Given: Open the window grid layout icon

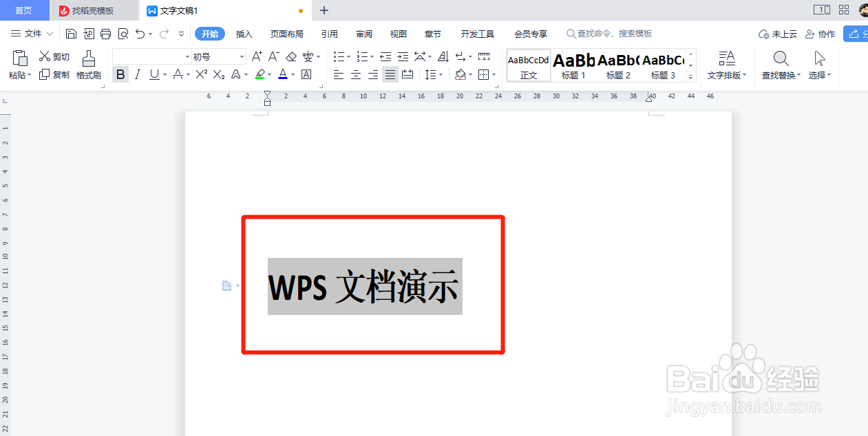Looking at the screenshot, I should (844, 10).
